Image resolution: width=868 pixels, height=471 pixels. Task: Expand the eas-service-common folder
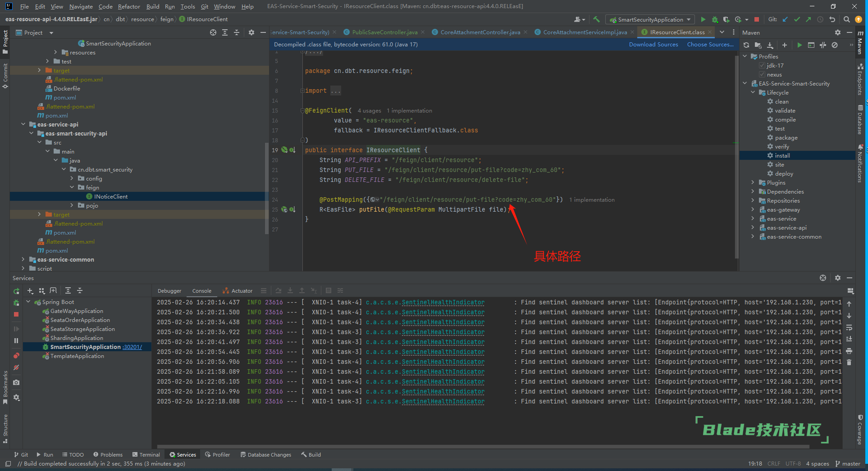(23, 259)
